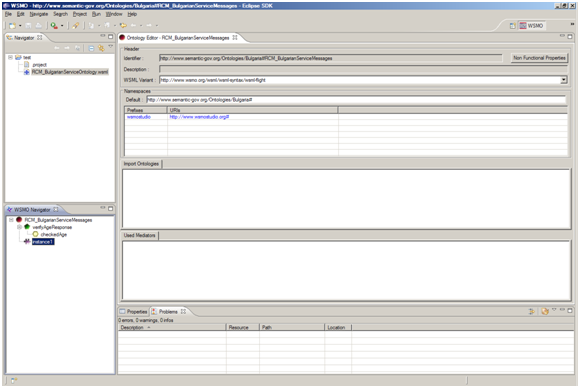Click the URIs column header
This screenshot has height=388, width=580.
tap(253, 110)
